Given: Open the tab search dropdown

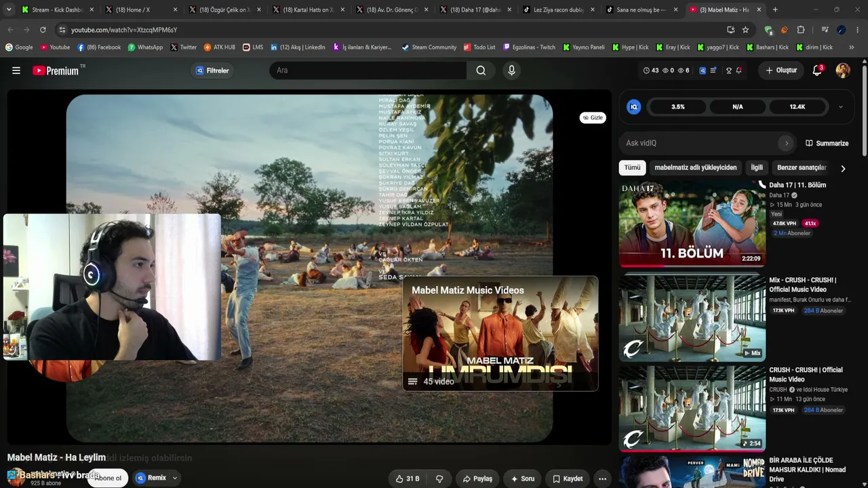Looking at the screenshot, I should click(x=9, y=9).
